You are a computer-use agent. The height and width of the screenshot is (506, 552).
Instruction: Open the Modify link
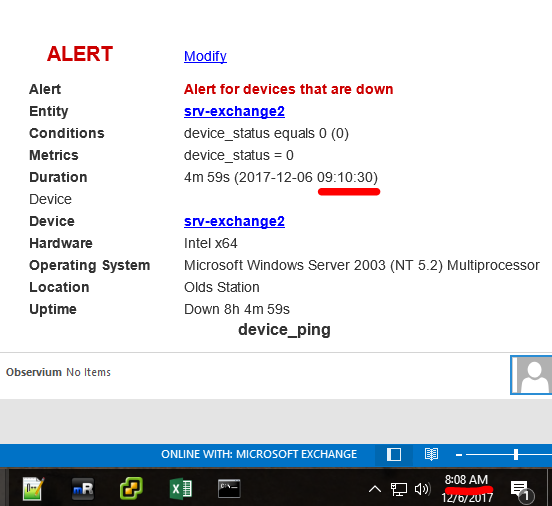coord(205,56)
